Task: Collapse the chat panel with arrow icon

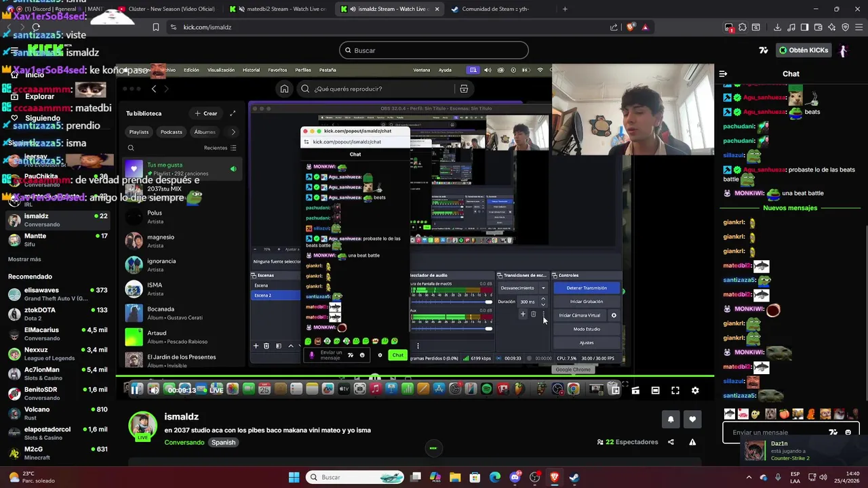Action: pos(723,74)
